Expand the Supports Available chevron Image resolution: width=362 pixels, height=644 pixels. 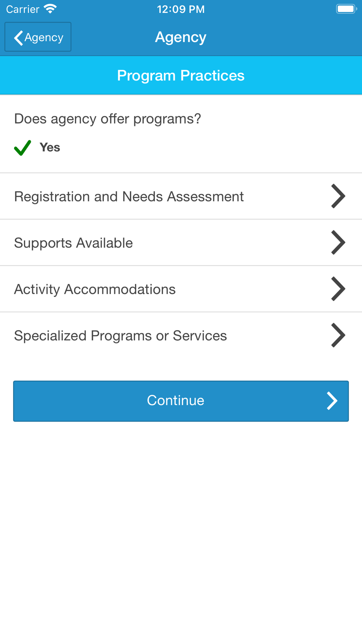click(x=338, y=243)
